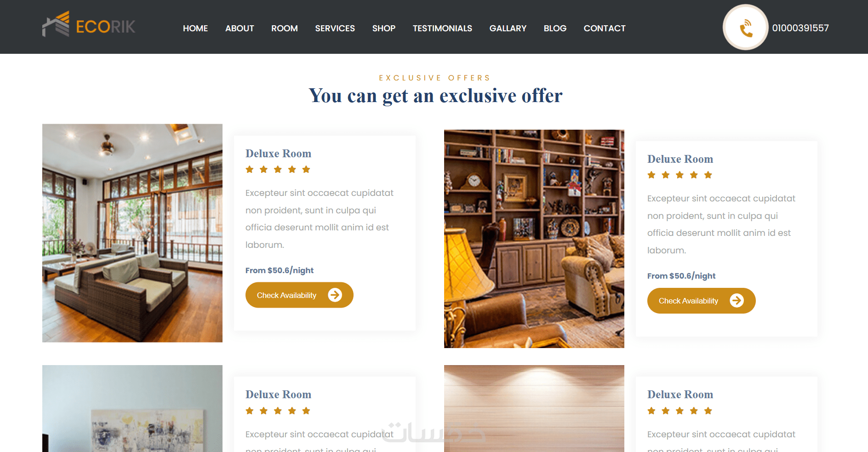The height and width of the screenshot is (452, 868).
Task: Open the HOME menu item
Action: 195,29
